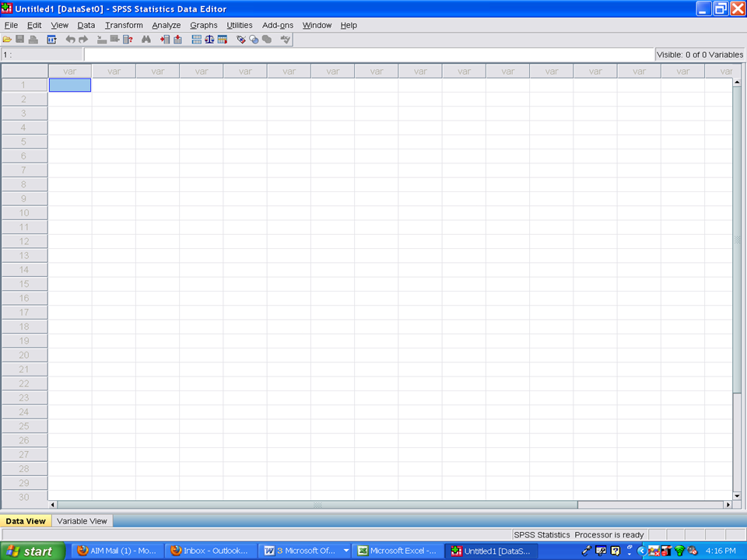The width and height of the screenshot is (747, 560).
Task: Switch to the Variable View tab
Action: 82,521
